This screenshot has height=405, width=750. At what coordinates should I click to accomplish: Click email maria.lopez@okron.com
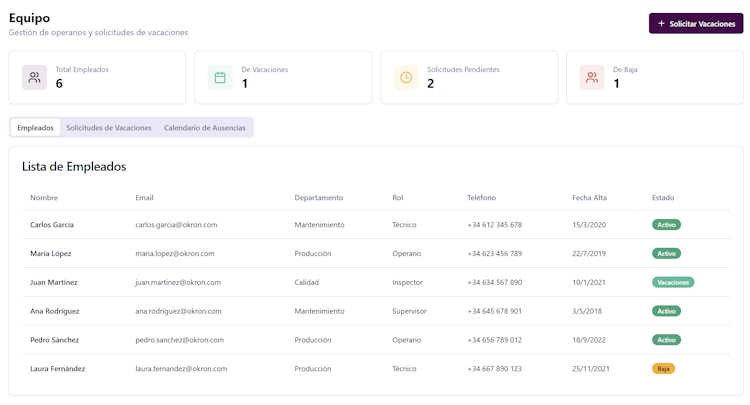point(175,254)
